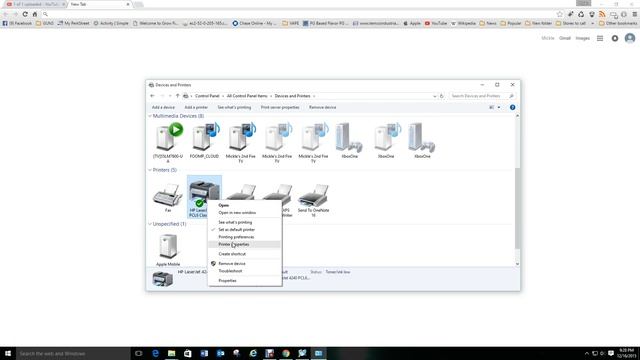Go up one level in Control Panel

pos(177,96)
